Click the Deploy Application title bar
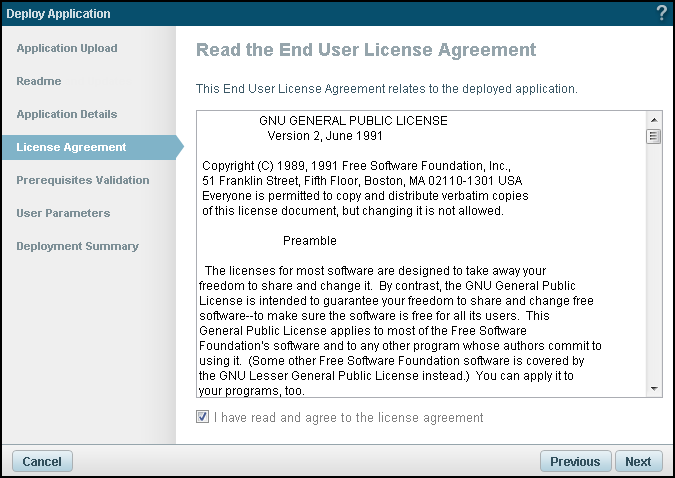Image resolution: width=675 pixels, height=478 pixels. 300,13
